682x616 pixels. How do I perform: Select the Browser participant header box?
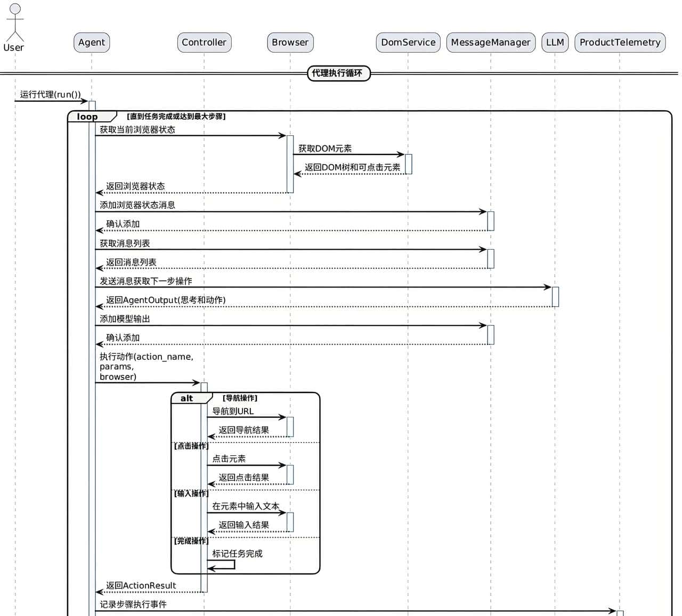290,42
